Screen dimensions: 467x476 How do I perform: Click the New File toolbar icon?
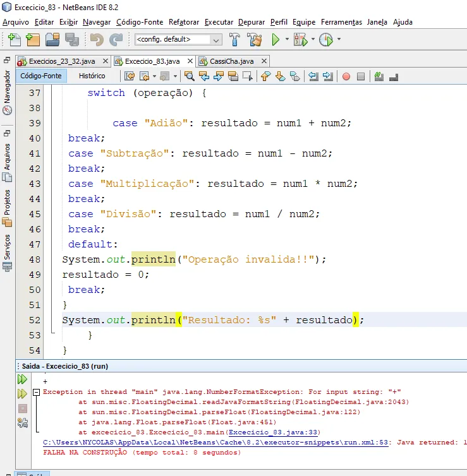(15, 40)
